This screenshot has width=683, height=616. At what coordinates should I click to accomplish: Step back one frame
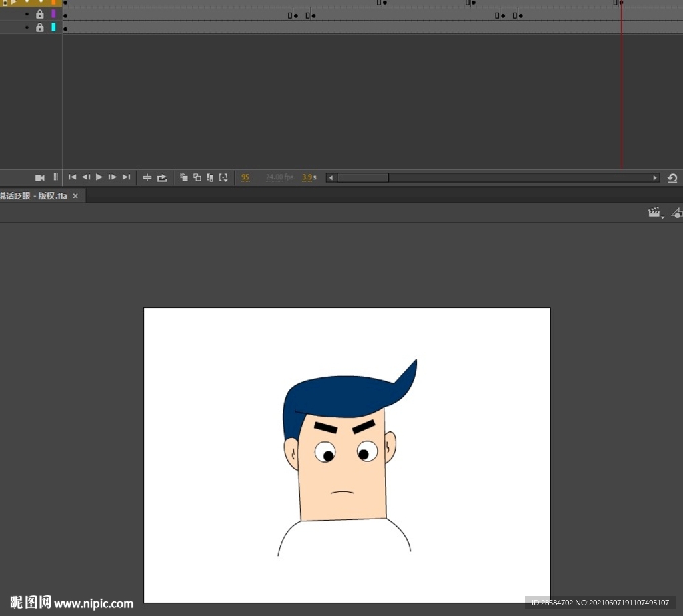[86, 177]
